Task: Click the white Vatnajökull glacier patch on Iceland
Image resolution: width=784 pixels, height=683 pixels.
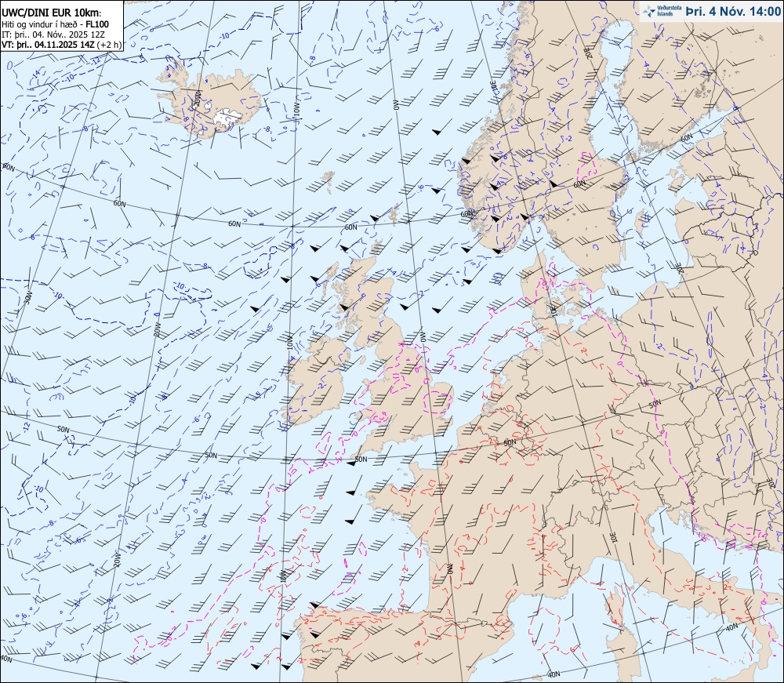Action: [x=228, y=118]
